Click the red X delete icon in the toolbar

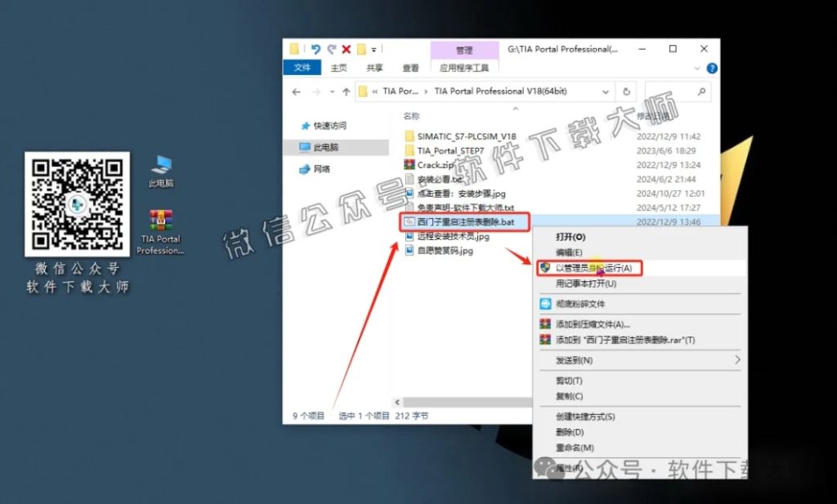point(347,49)
